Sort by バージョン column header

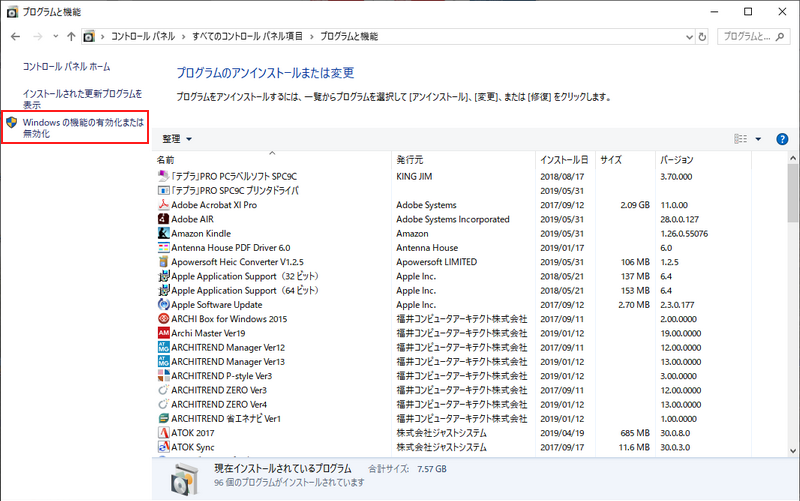[703, 160]
